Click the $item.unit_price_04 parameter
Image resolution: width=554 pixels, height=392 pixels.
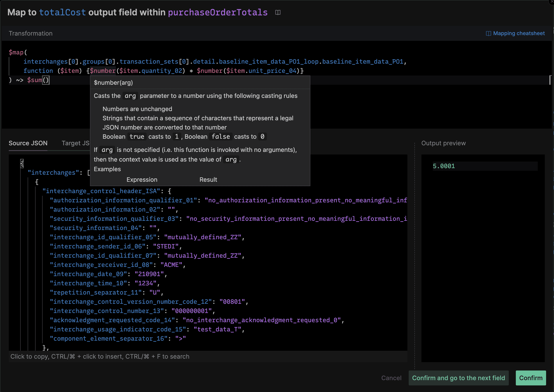pos(263,71)
